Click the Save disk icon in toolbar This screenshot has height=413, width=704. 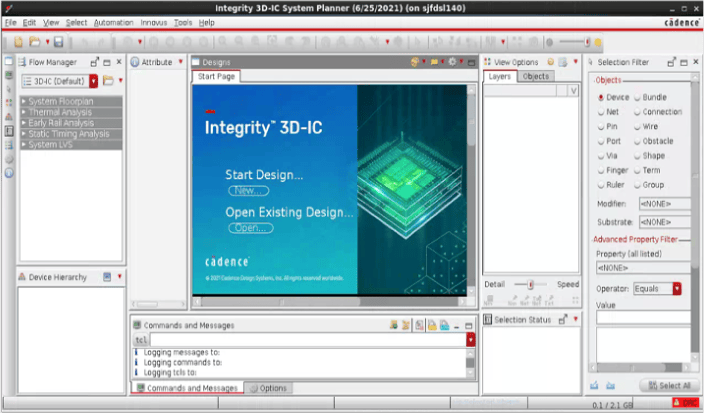(58, 42)
